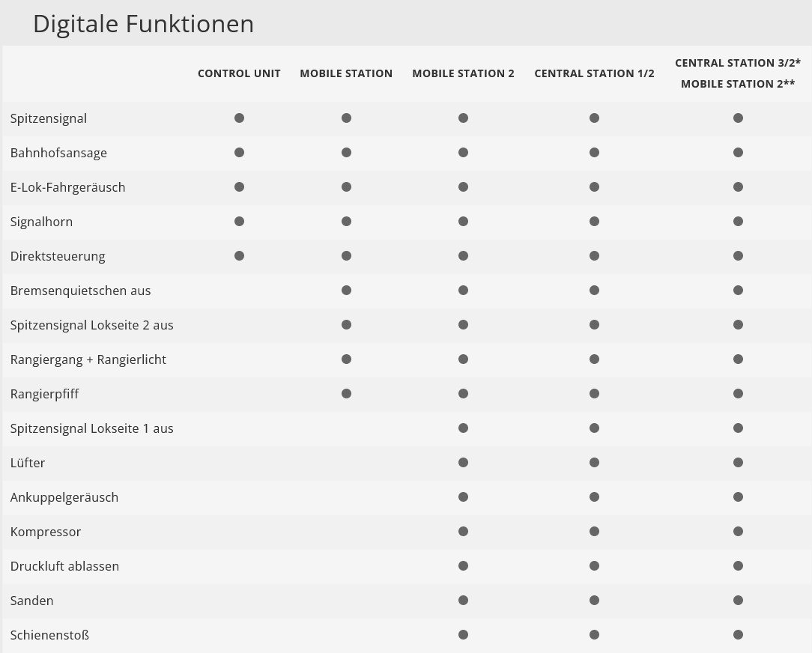Click the Bremsenquietschen aus dot under Mobile Station
This screenshot has height=653, width=812.
click(346, 291)
